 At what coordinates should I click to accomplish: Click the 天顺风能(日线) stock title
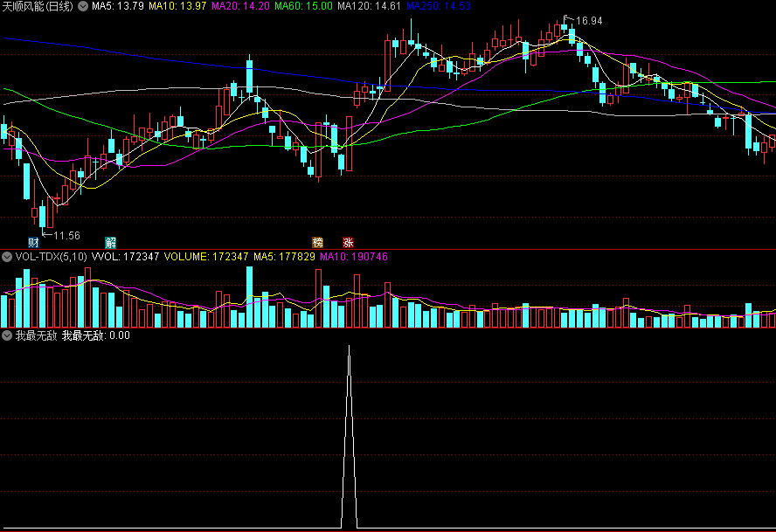(38, 6)
